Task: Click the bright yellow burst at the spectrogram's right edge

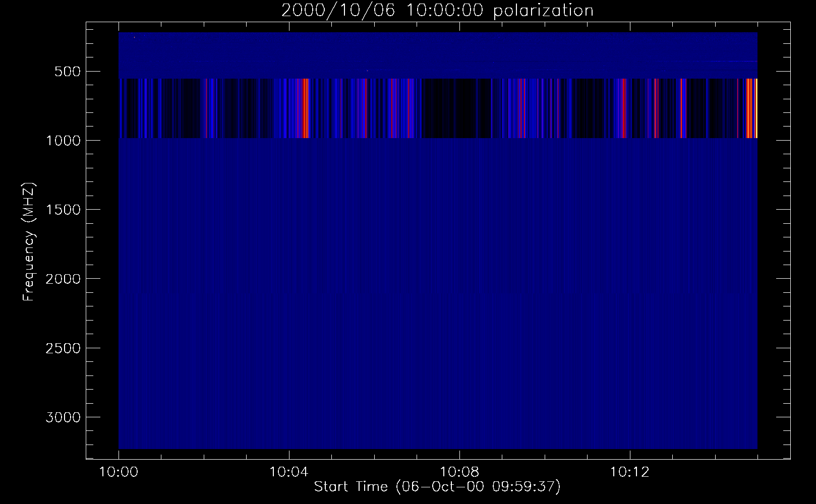Action: click(755, 108)
